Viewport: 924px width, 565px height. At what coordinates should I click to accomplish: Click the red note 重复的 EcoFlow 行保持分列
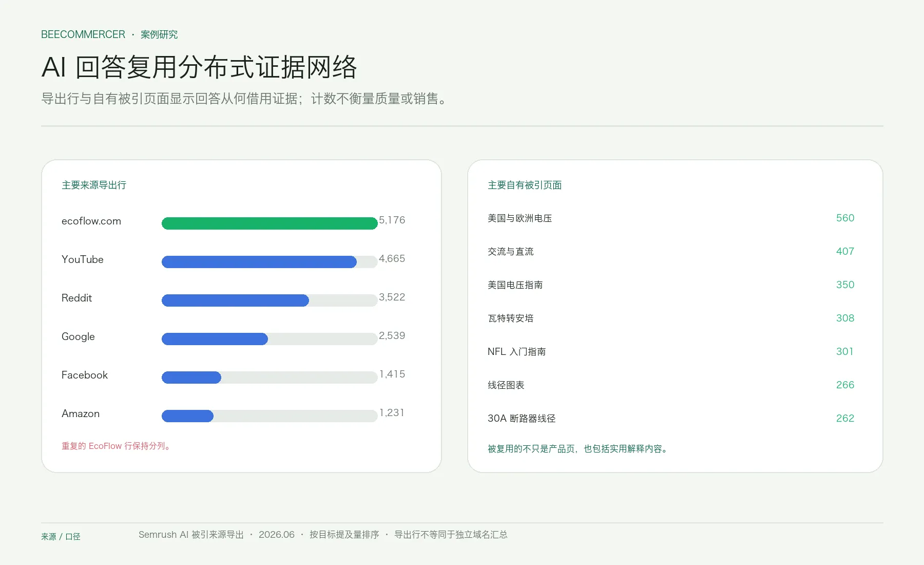pyautogui.click(x=117, y=446)
